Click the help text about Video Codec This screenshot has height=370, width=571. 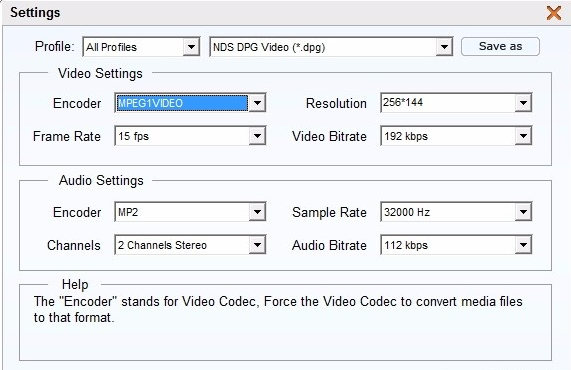click(x=278, y=310)
